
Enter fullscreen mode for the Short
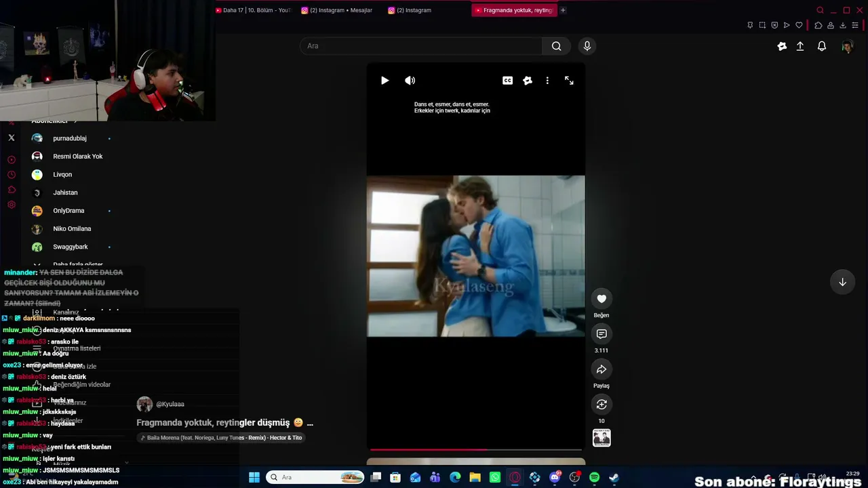pyautogui.click(x=569, y=81)
